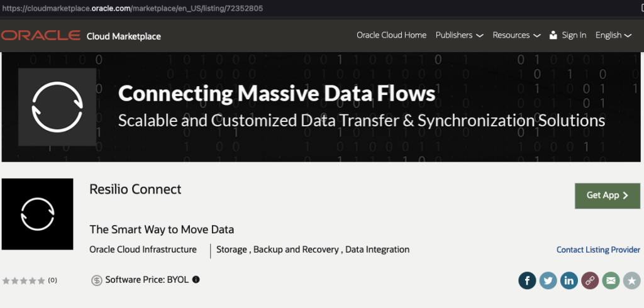Screen dimensions: 644x308
Task: Click Contact Listing Provider link
Action: pyautogui.click(x=598, y=250)
